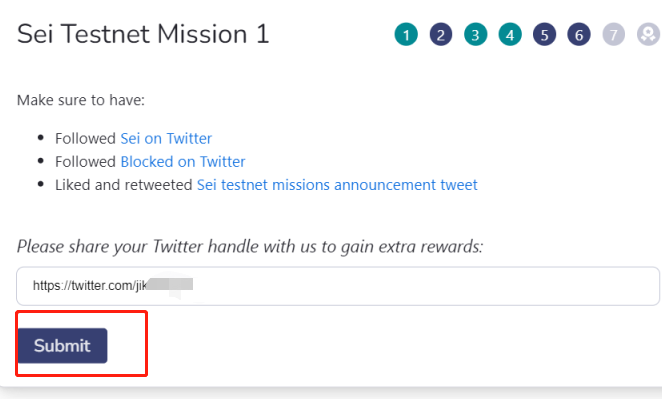The image size is (662, 399).
Task: Click 'Followed' text before Sei on Twitter
Action: pos(85,138)
